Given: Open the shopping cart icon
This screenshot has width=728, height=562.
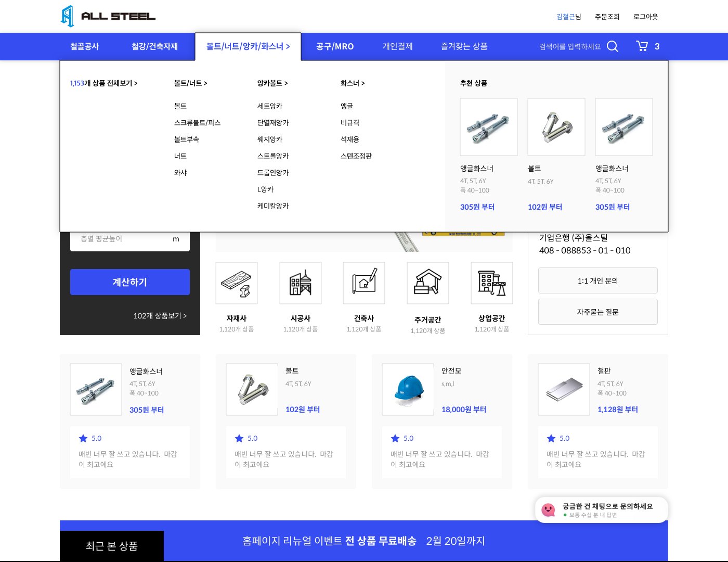Looking at the screenshot, I should coord(642,46).
